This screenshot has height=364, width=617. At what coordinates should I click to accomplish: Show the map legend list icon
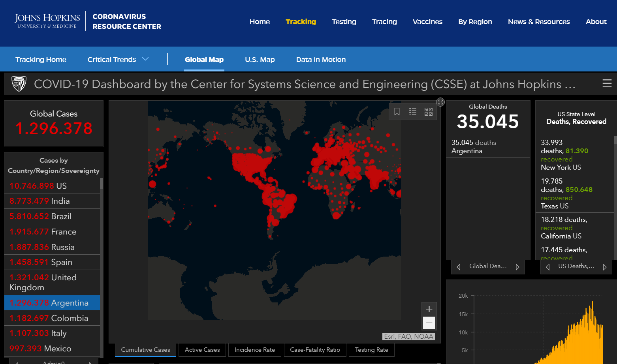[413, 112]
